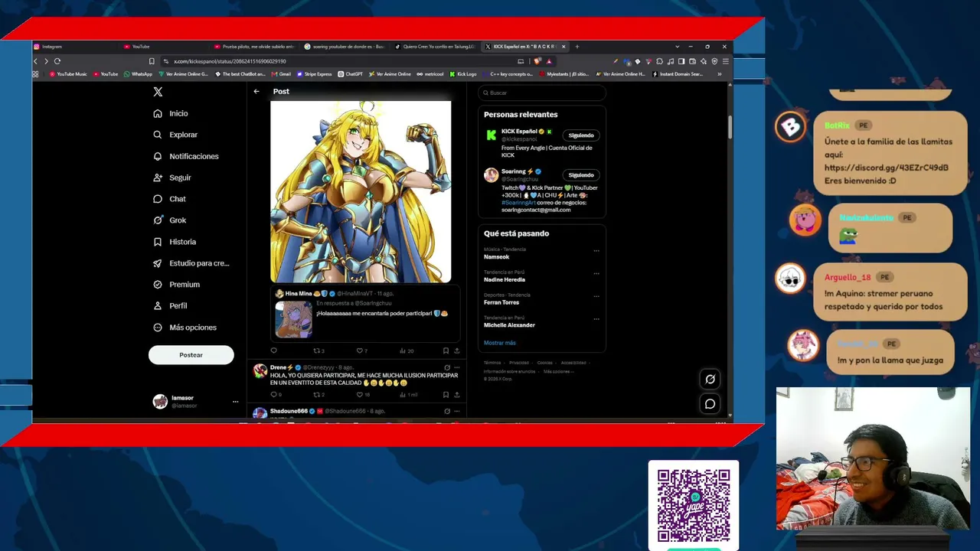Click the browser address bar URL
980x551 pixels.
tap(230, 61)
